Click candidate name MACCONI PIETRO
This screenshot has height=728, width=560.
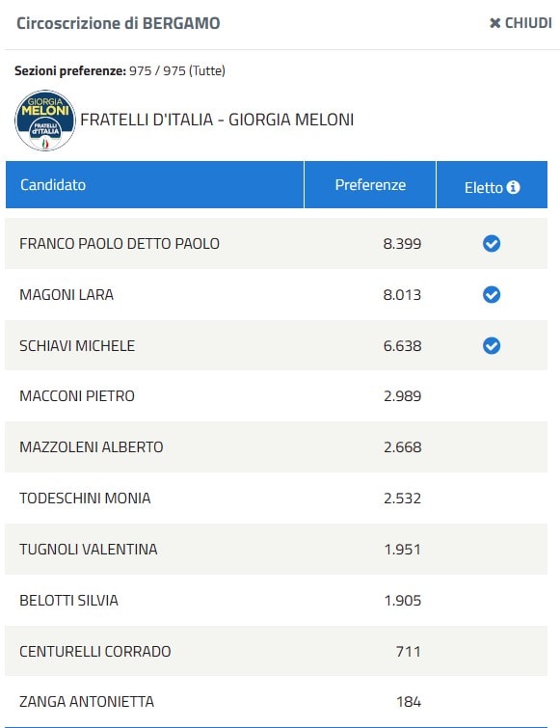pyautogui.click(x=77, y=396)
